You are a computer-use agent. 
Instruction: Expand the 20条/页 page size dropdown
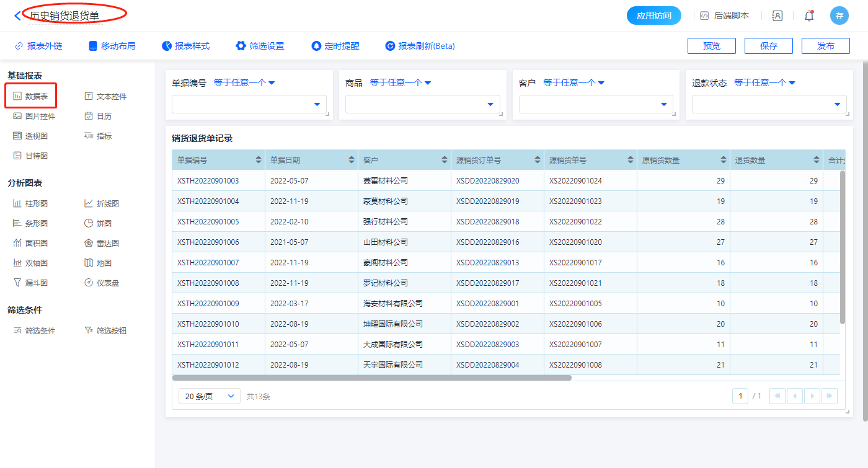209,396
